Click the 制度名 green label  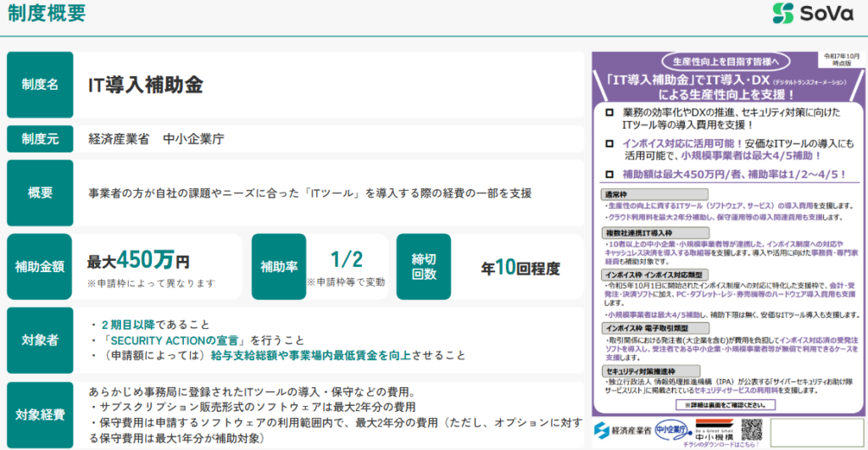tap(40, 86)
